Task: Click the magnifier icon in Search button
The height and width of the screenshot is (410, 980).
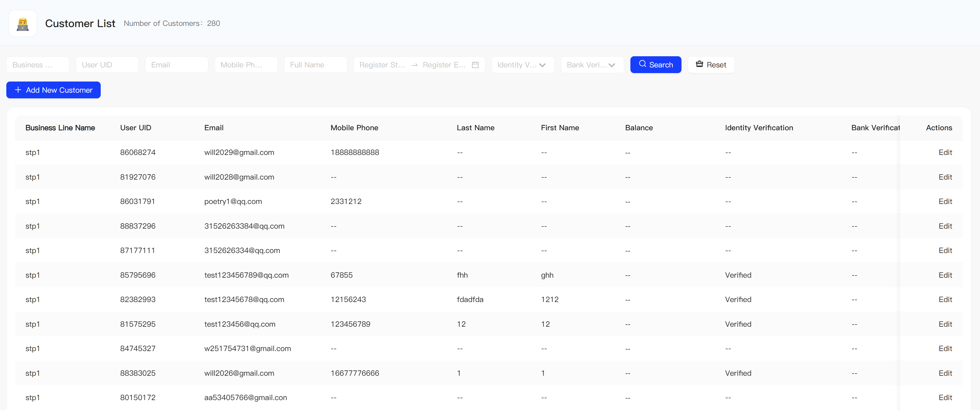Action: tap(642, 64)
